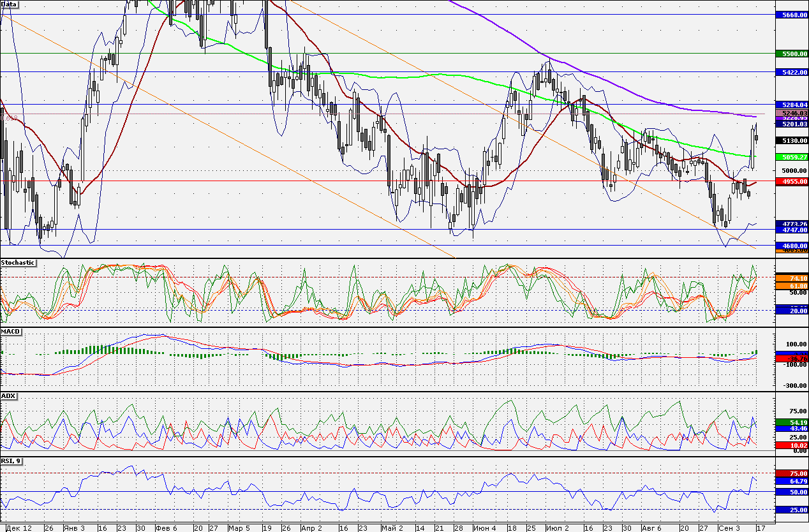Click the green 5500.00 price tag
The height and width of the screenshot is (532, 809).
pos(791,54)
